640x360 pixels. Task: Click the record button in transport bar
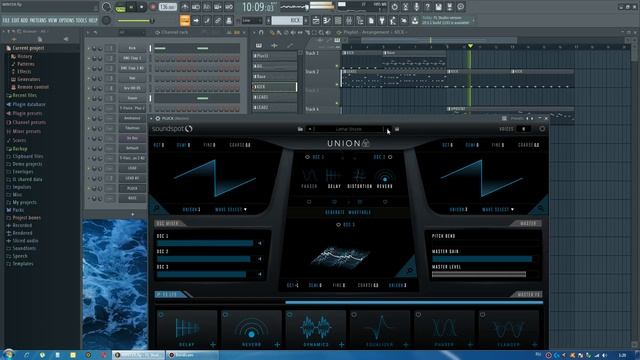click(153, 7)
